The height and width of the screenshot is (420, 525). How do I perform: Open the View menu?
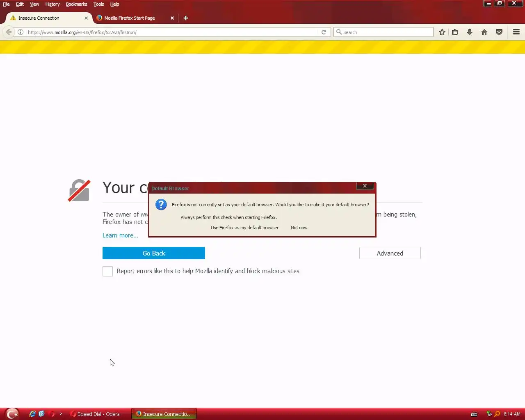click(34, 4)
